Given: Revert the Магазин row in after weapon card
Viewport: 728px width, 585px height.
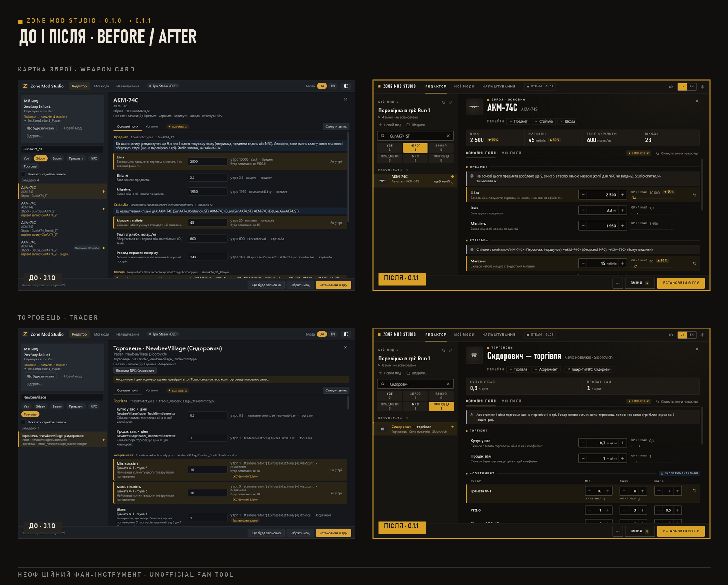Looking at the screenshot, I should click(x=695, y=263).
